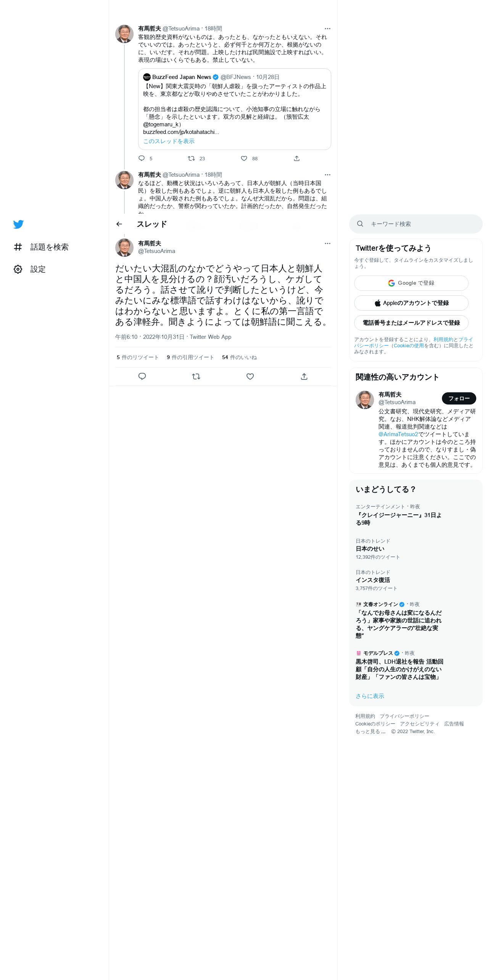Open more options on the main tweet
The width and height of the screenshot is (490, 980).
[327, 243]
